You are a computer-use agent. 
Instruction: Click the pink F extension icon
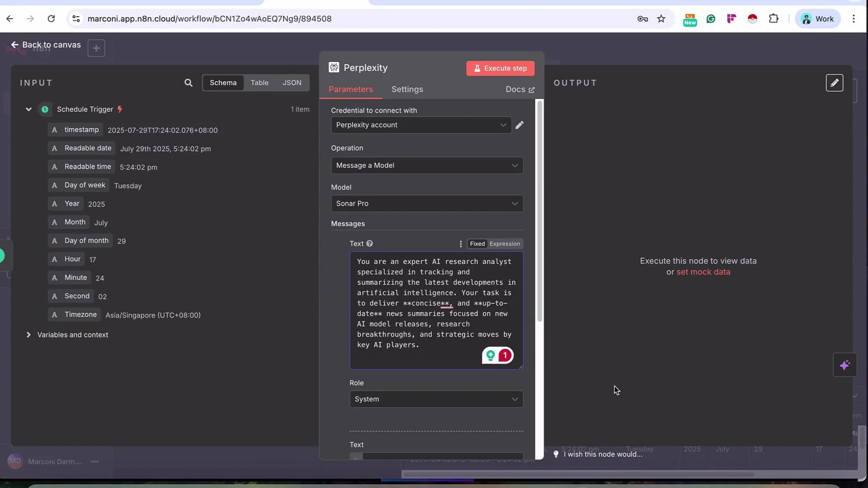coord(731,19)
